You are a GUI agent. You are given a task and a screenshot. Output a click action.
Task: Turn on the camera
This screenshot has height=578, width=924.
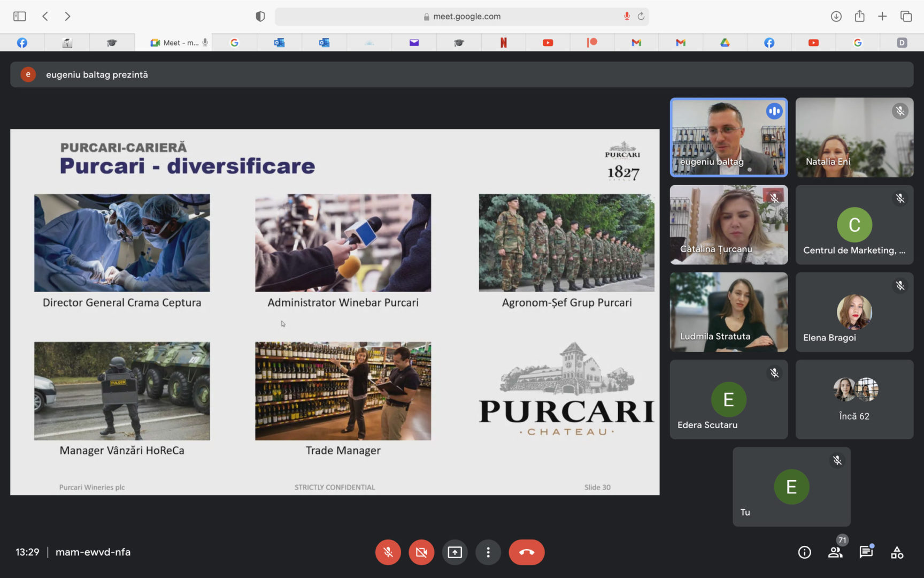click(421, 552)
